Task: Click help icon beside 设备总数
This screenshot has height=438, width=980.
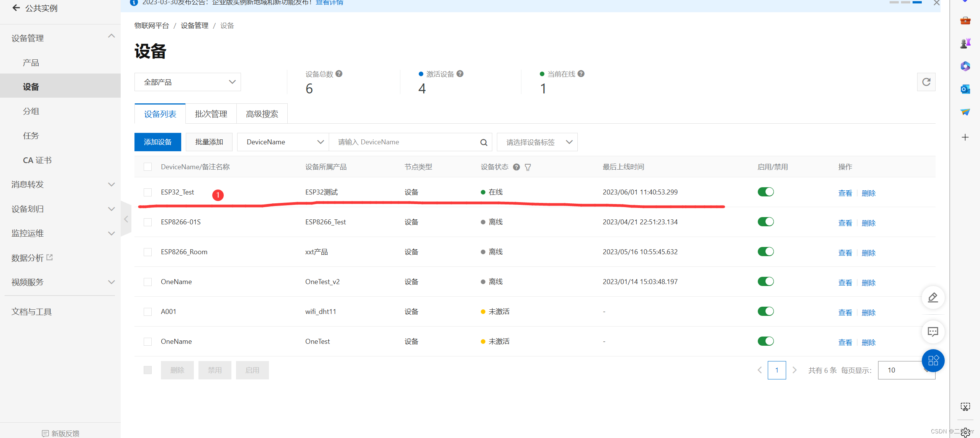Action: (339, 74)
